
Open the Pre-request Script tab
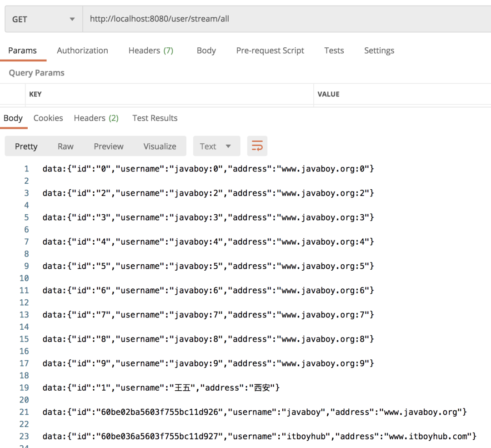click(x=270, y=50)
